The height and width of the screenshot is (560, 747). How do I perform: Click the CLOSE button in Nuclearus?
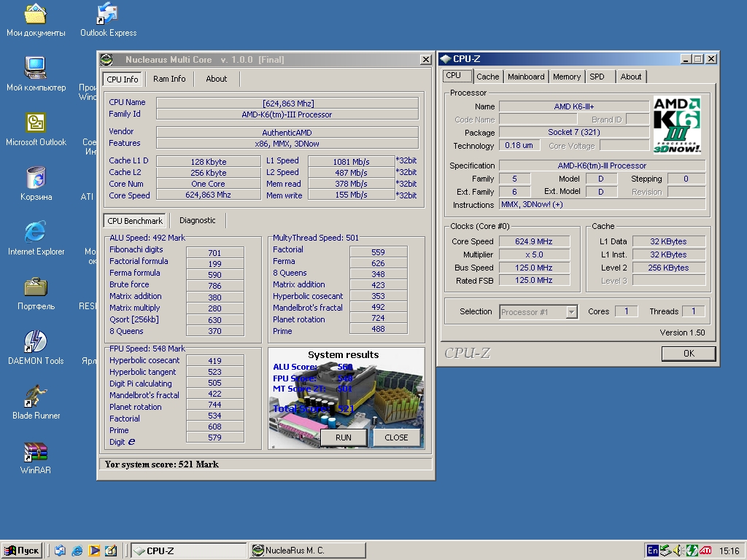[x=396, y=437]
